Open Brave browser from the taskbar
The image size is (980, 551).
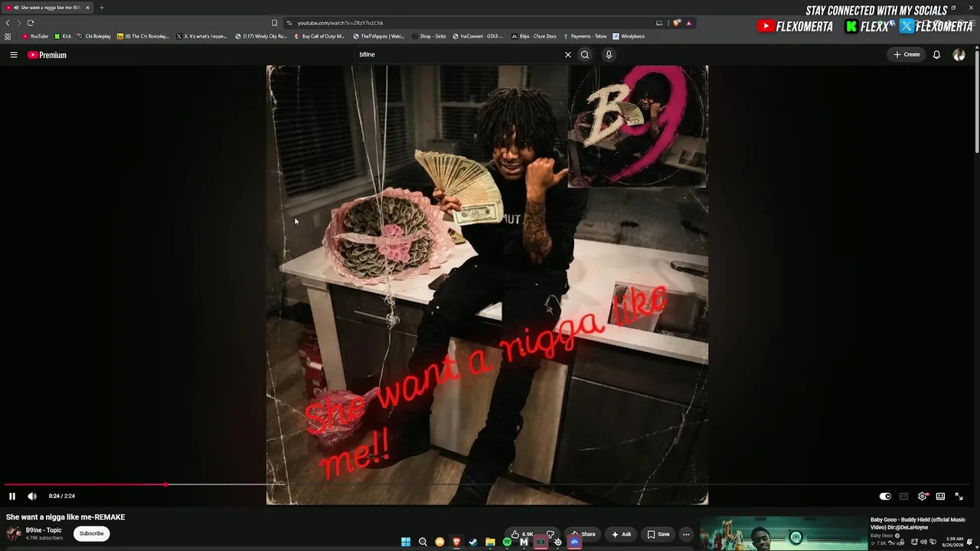(456, 542)
